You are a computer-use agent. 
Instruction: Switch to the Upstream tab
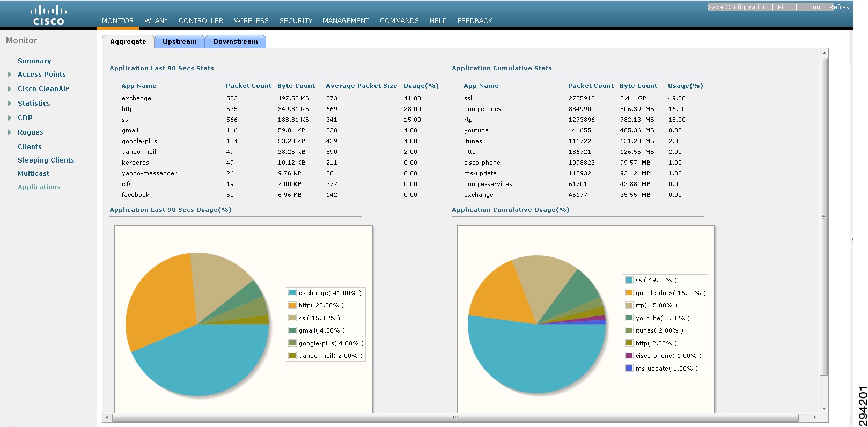tap(180, 42)
